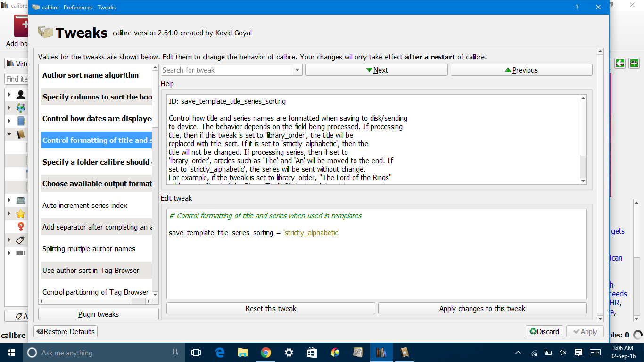Screen dimensions: 644x362
Task: Select 'Specify a folder calibre should' tweak
Action: click(96, 162)
